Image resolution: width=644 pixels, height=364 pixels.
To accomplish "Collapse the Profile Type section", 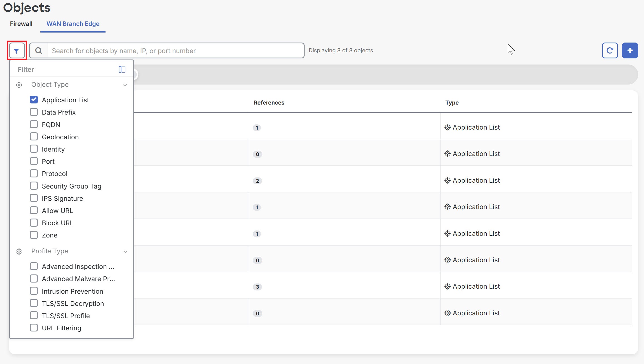I will click(x=125, y=251).
